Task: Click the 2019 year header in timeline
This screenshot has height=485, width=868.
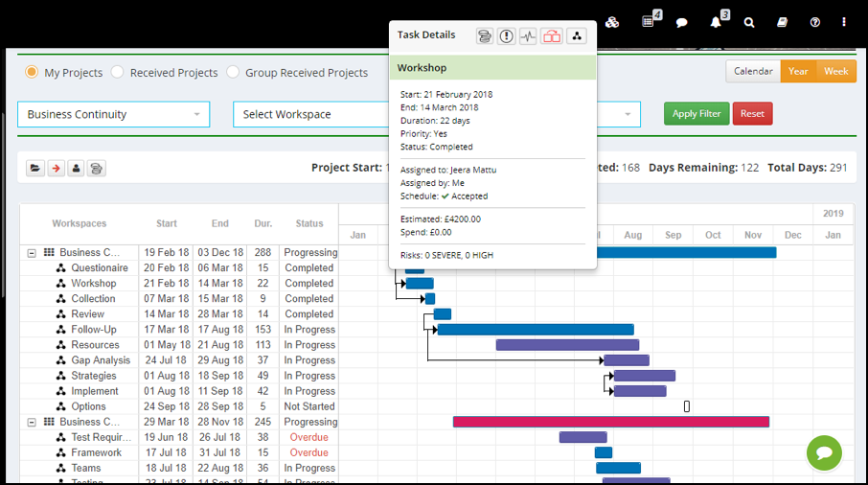Action: [834, 214]
